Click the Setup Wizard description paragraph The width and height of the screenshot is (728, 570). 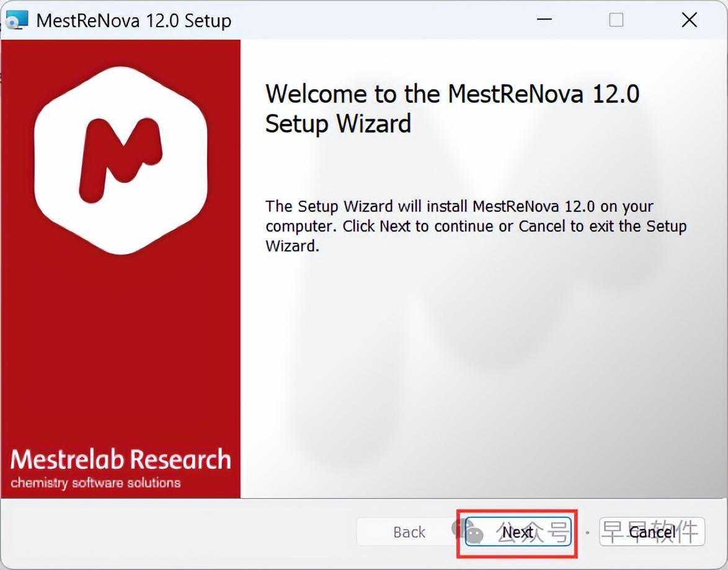tap(476, 226)
